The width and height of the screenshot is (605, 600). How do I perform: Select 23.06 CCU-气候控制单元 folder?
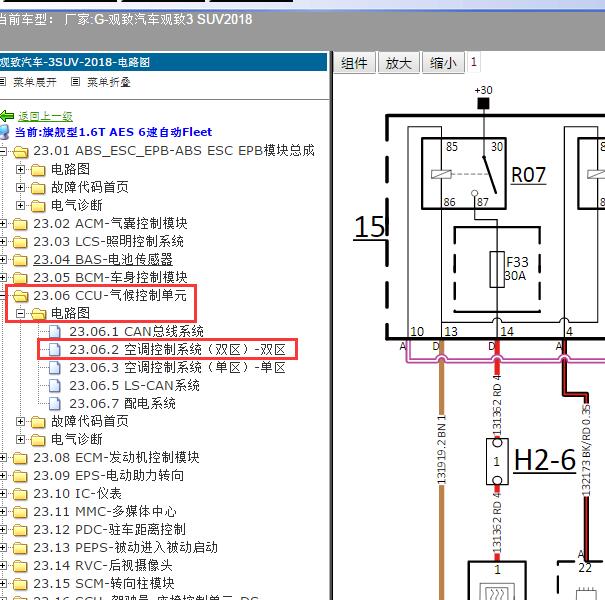[110, 295]
